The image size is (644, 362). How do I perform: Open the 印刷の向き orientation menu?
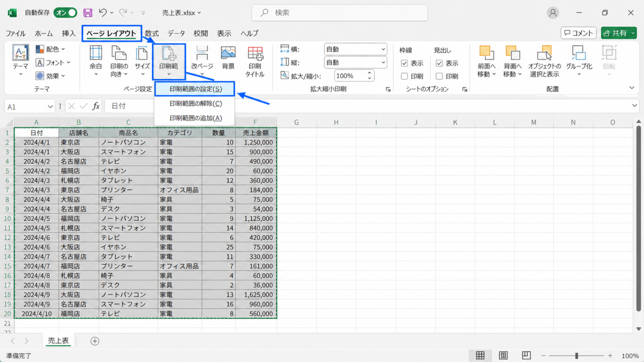tap(119, 60)
